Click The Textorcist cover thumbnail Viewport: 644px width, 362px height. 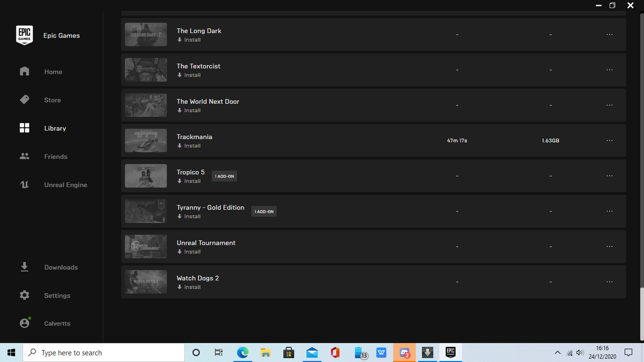(x=146, y=69)
